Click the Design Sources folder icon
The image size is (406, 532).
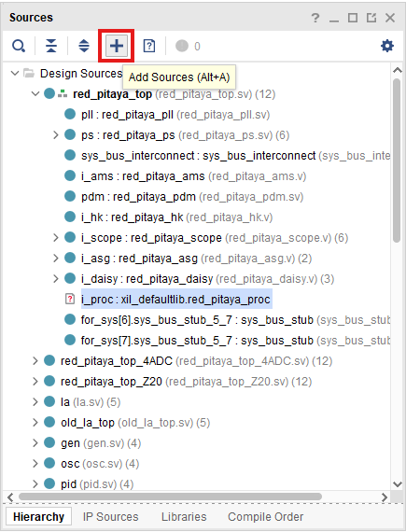click(x=29, y=74)
